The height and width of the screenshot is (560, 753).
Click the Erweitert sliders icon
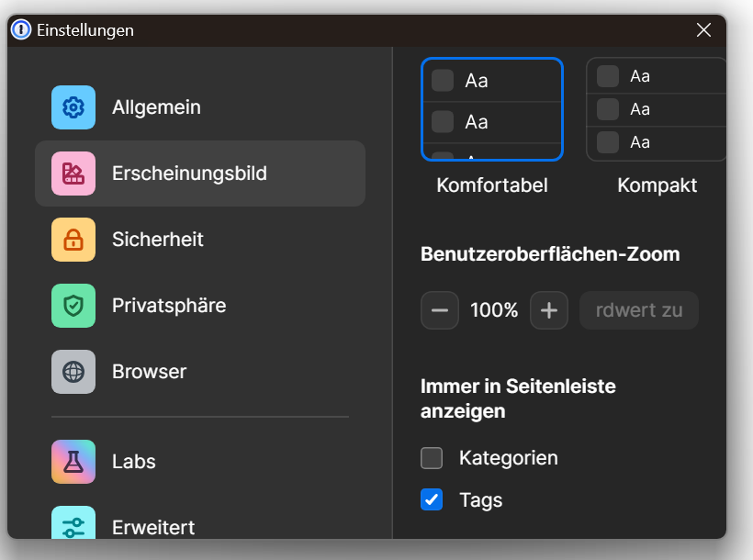(x=73, y=525)
